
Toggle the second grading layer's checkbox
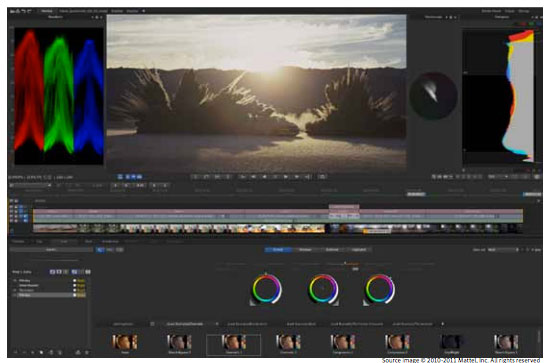75,285
